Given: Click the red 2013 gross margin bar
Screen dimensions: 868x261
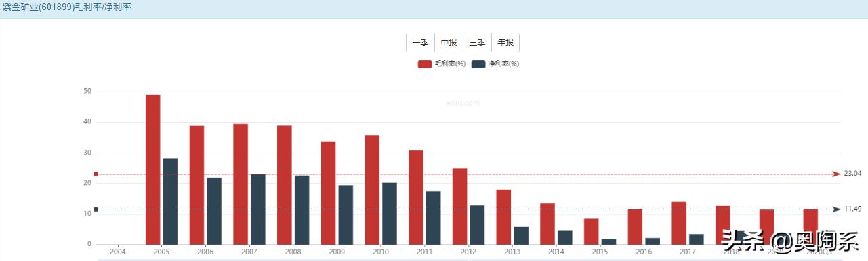Looking at the screenshot, I should [503, 217].
